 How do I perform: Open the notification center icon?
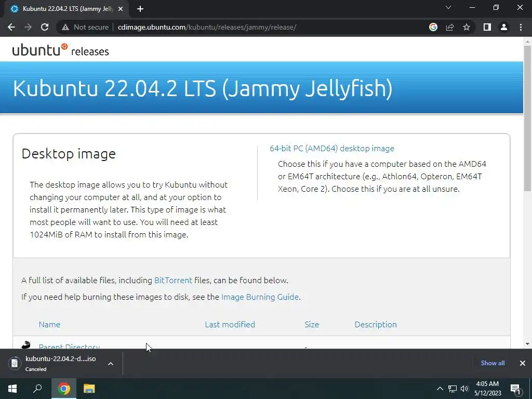tap(516, 389)
